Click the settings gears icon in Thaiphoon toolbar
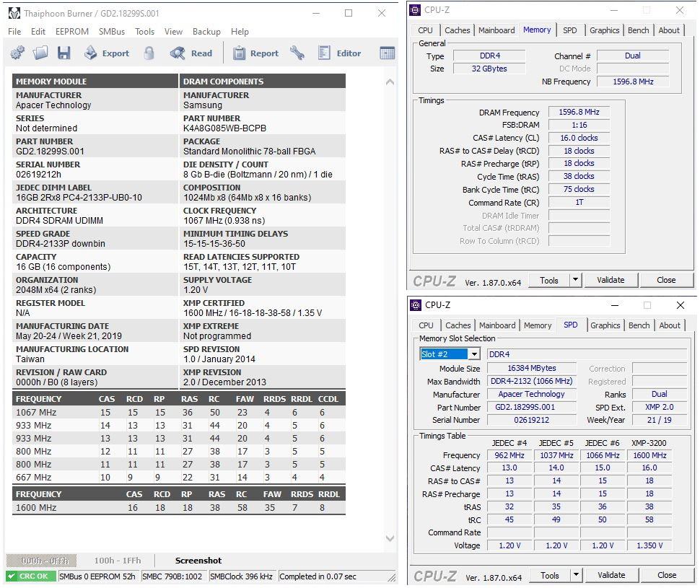This screenshot has height=588, width=700. click(x=17, y=53)
